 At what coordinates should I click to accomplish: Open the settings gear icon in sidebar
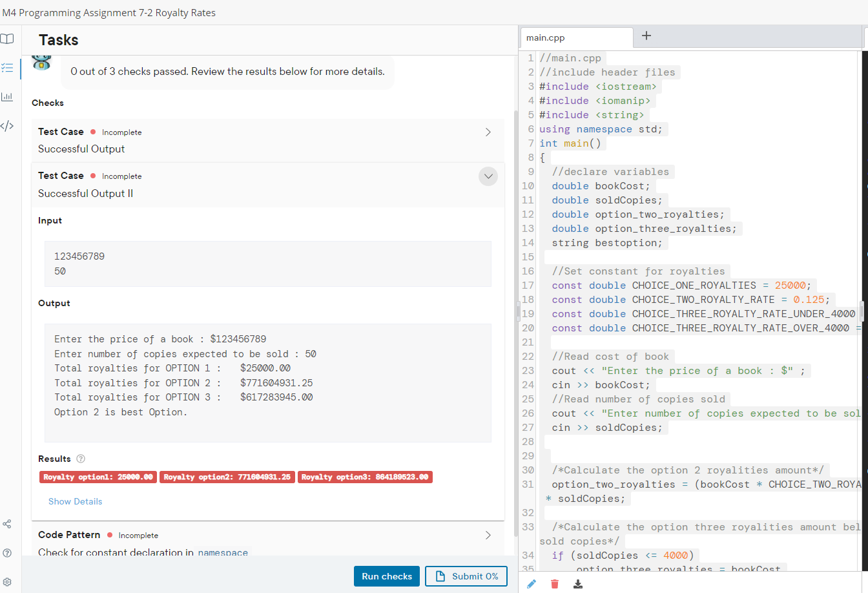(7, 582)
